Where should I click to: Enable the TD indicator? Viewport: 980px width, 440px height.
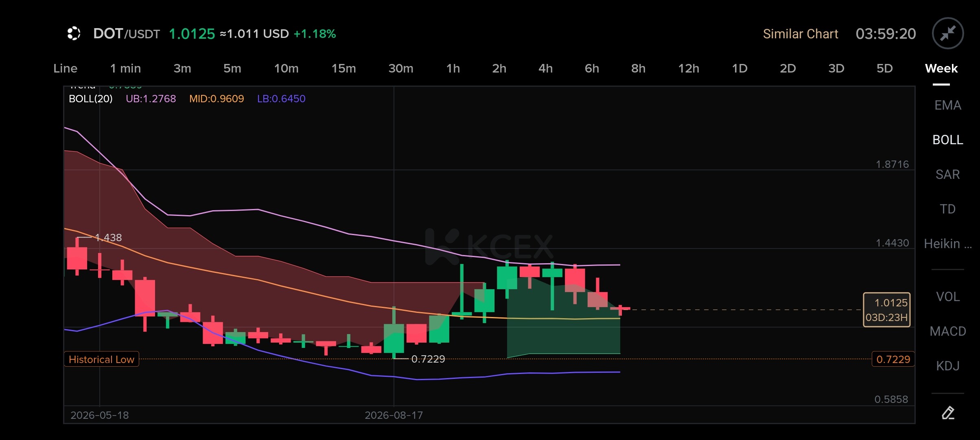[947, 209]
